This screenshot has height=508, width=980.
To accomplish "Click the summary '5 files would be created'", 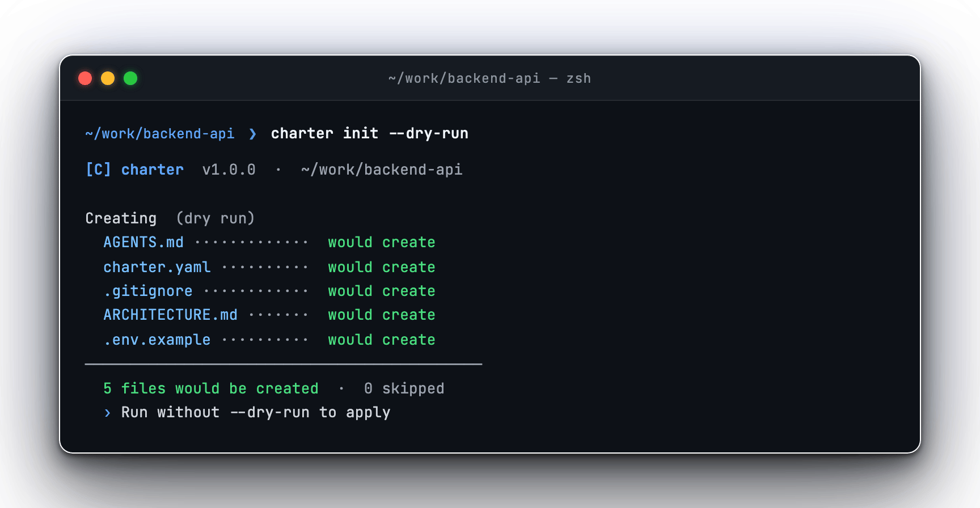I will tap(211, 388).
